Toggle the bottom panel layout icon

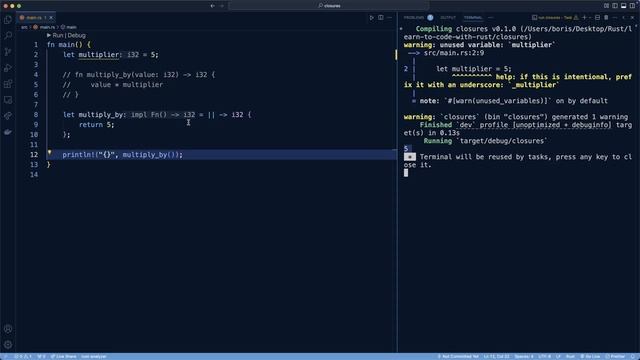(624, 6)
